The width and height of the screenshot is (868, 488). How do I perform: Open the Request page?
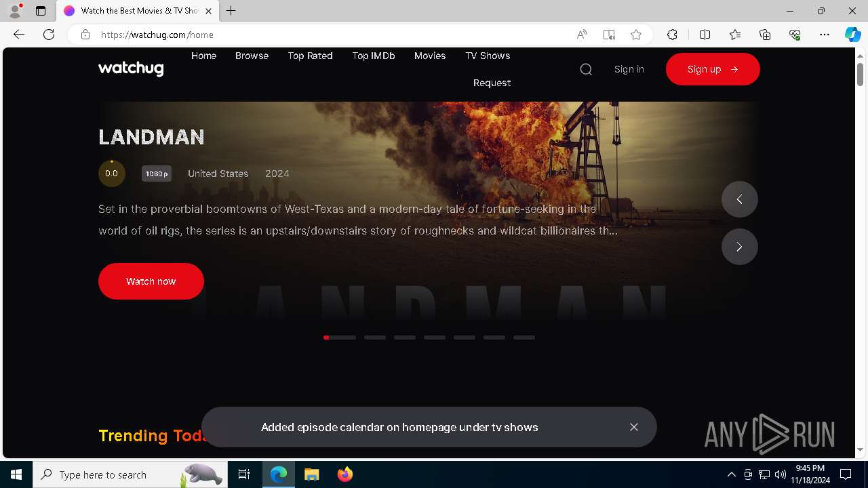pos(492,83)
